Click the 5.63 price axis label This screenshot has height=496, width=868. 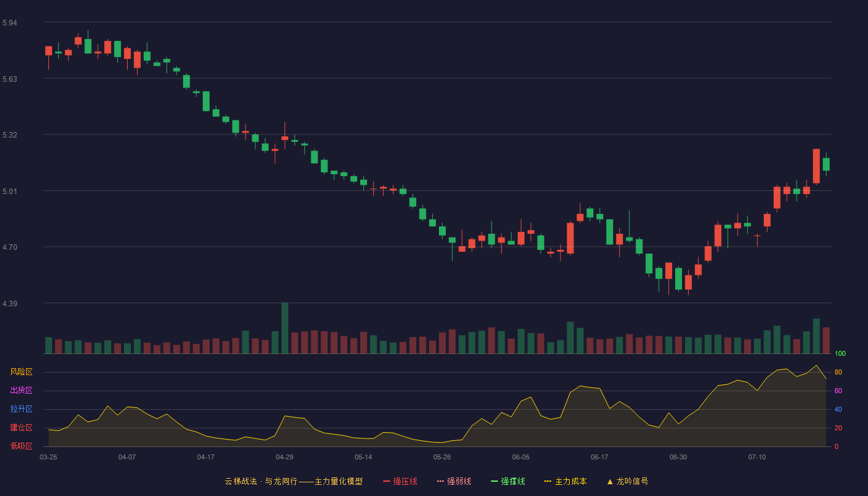[x=10, y=79]
